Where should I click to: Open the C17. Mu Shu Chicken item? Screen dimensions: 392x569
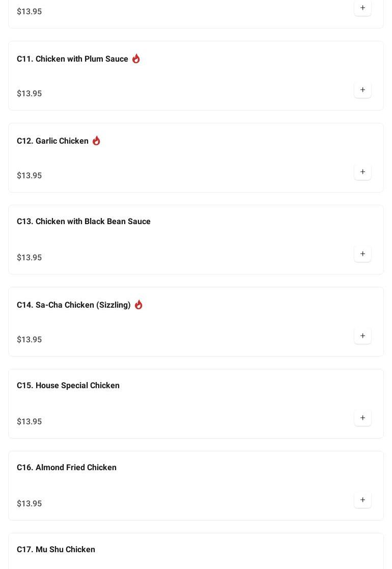(x=56, y=550)
